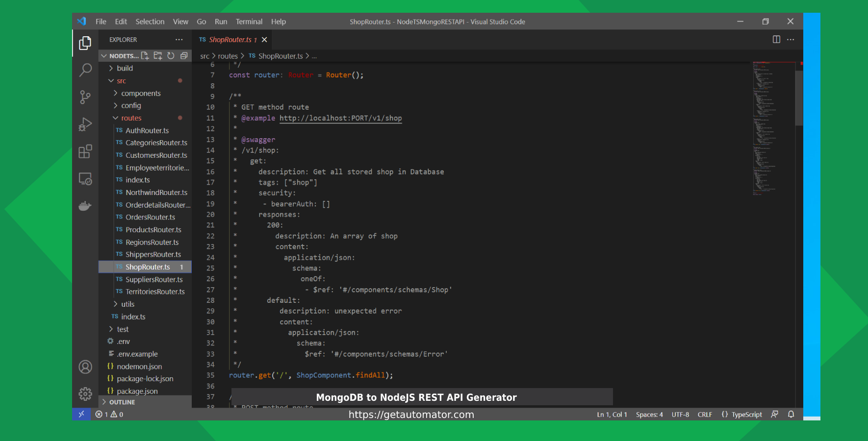Follow the localhost example URL link
This screenshot has width=868, height=441.
tap(340, 118)
